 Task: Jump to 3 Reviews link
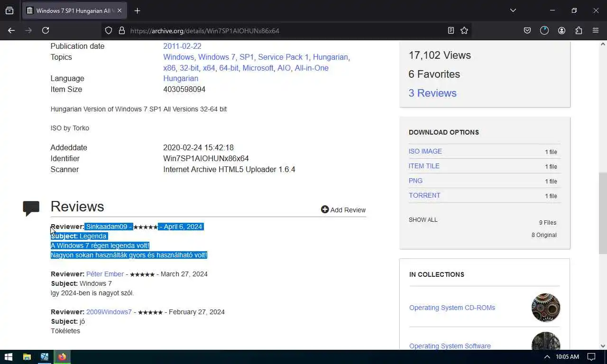pos(432,93)
